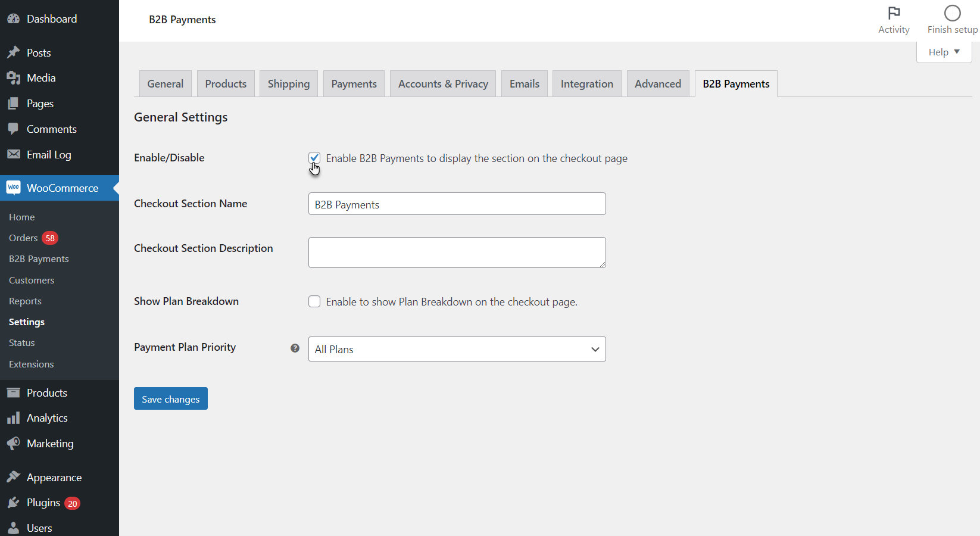
Task: Open the Users menu item
Action: (x=60, y=528)
